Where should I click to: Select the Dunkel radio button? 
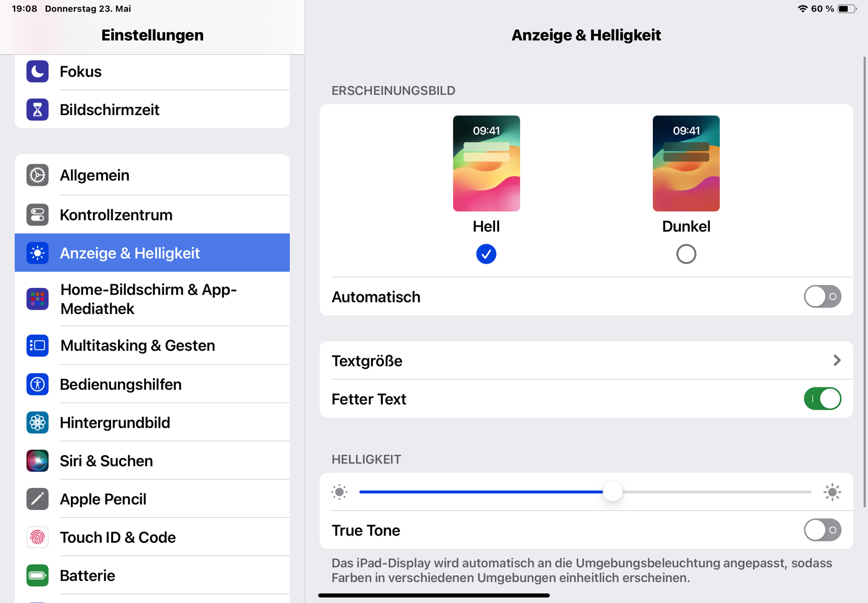[686, 254]
